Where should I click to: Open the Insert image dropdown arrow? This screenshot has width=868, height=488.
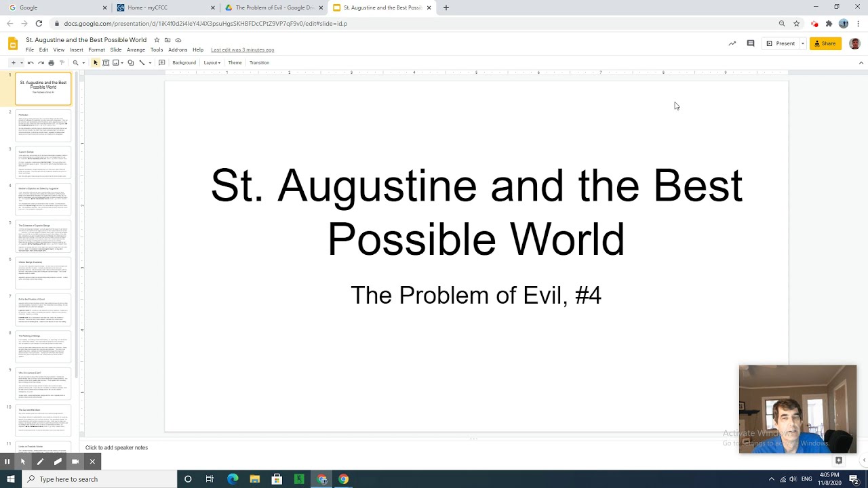(x=122, y=62)
